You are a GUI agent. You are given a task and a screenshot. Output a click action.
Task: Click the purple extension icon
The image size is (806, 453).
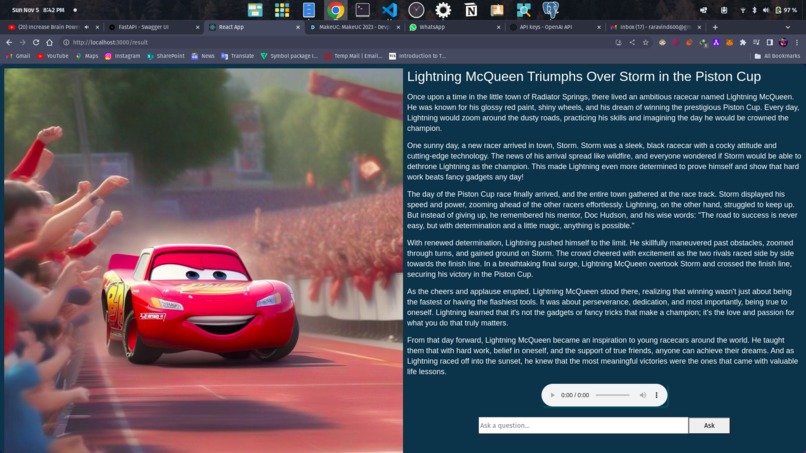point(716,42)
